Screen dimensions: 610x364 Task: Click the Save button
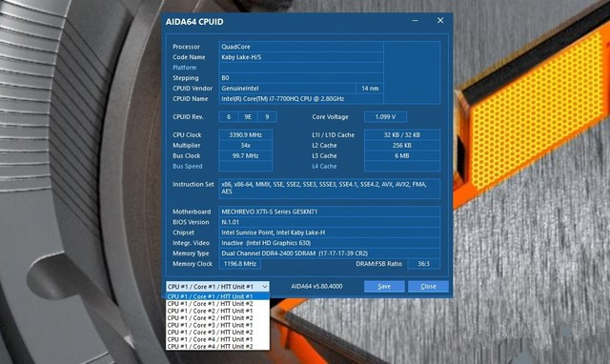click(x=384, y=286)
